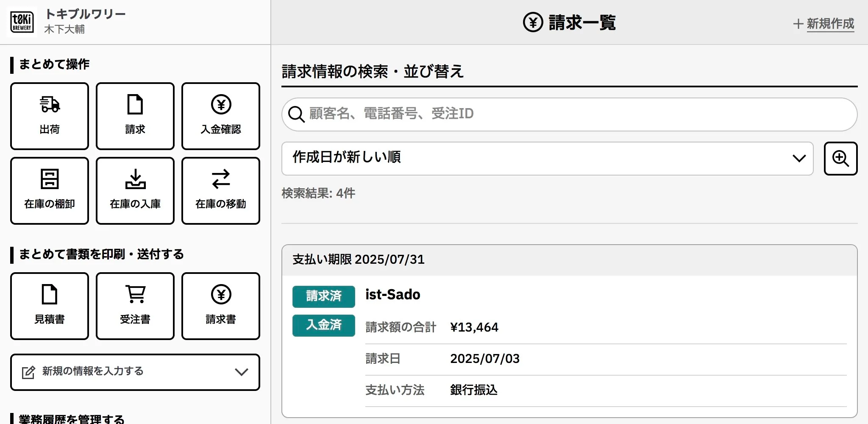Click the 請求済 status badge
The width and height of the screenshot is (868, 424).
tap(323, 296)
